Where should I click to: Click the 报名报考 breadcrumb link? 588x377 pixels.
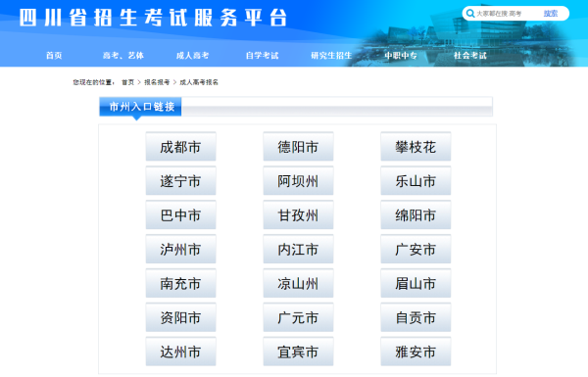click(157, 82)
